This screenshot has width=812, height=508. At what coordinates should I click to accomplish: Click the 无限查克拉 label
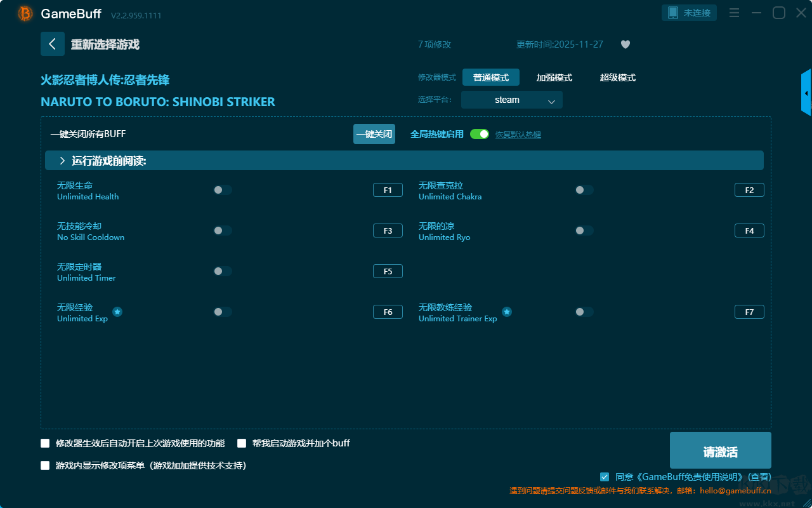[x=441, y=185]
